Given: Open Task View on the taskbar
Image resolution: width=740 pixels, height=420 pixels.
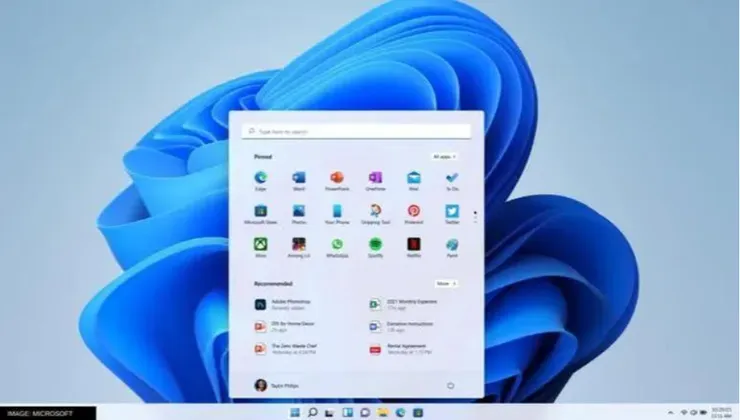Looking at the screenshot, I should pyautogui.click(x=330, y=413).
